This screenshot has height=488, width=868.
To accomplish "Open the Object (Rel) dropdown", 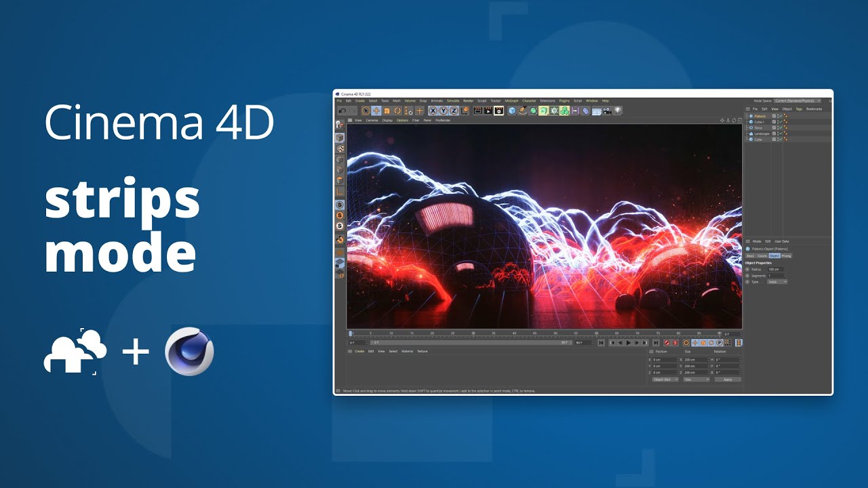I will pos(665,380).
